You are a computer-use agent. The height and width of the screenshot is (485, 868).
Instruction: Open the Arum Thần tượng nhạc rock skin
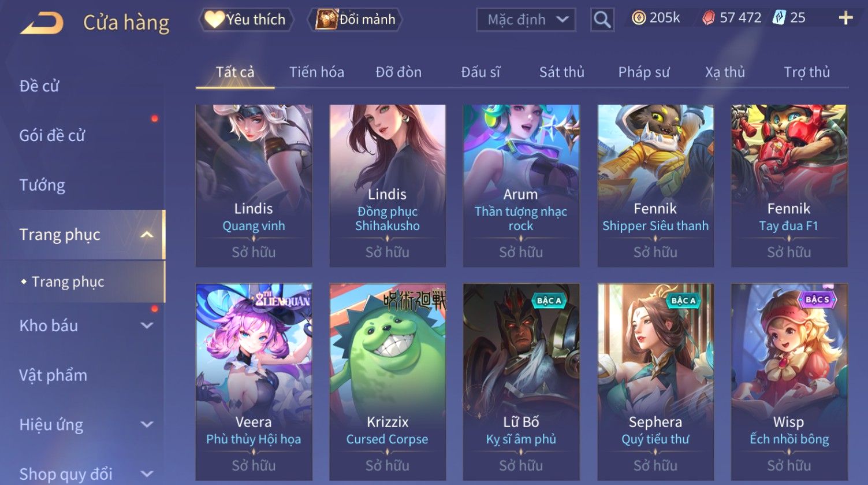pos(521,186)
